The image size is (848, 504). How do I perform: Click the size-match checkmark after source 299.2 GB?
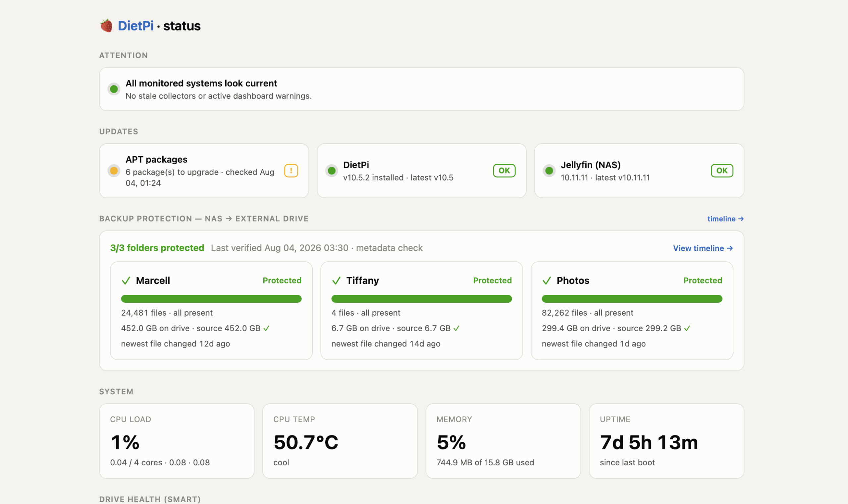pos(687,328)
